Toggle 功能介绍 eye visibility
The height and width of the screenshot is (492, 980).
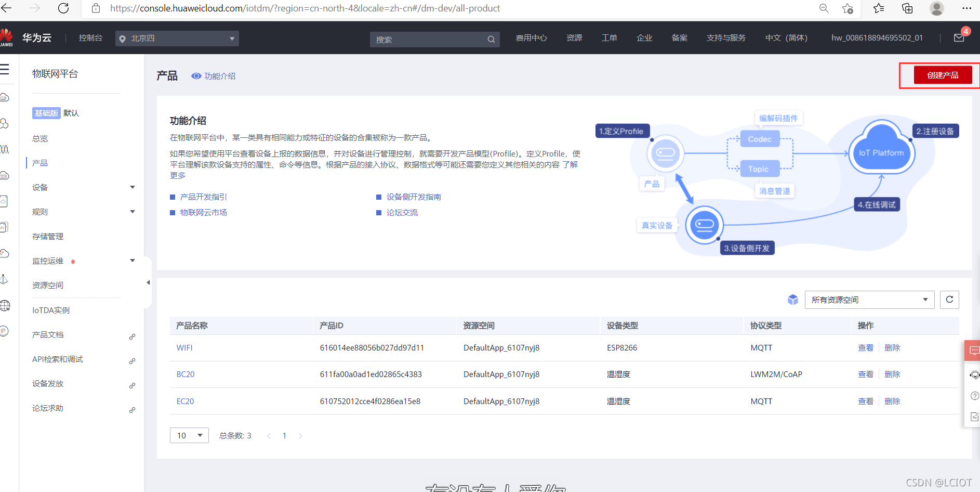(x=196, y=76)
